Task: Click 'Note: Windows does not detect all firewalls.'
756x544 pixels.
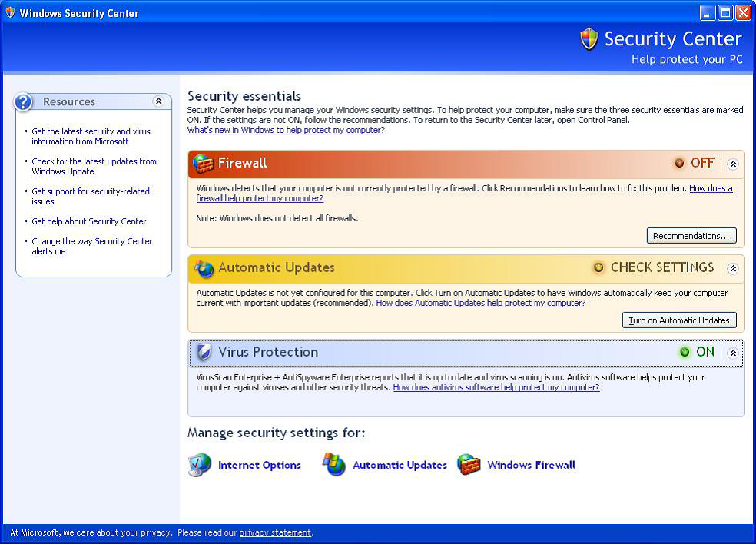Action: (x=277, y=218)
